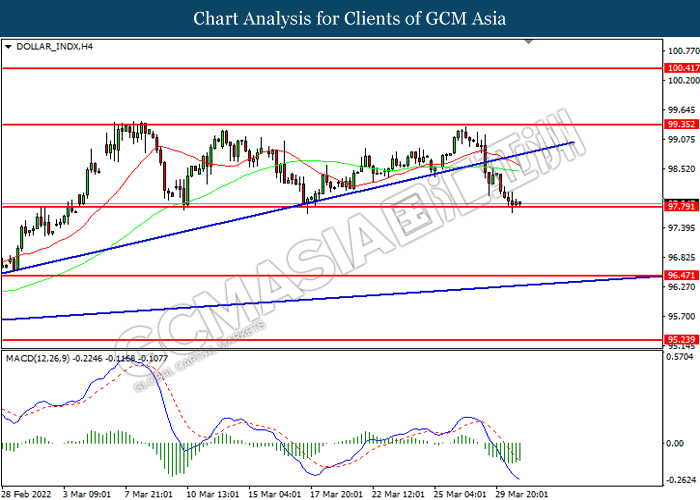Click the 10 Mar 13:01 time label
Screen dimensions: 700x500
pyautogui.click(x=212, y=494)
